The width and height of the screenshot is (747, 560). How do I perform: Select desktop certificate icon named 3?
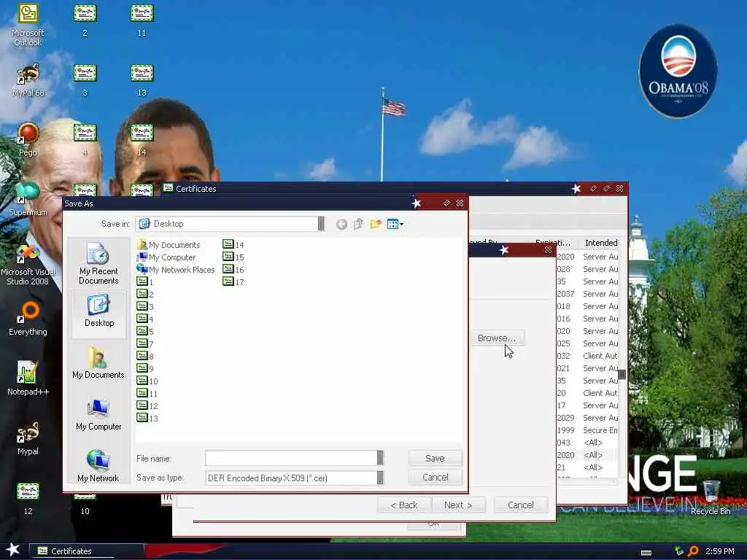click(x=85, y=80)
